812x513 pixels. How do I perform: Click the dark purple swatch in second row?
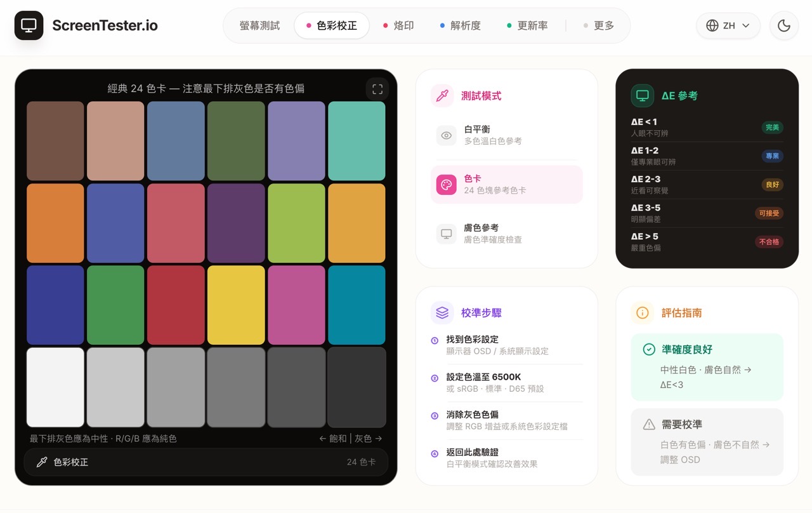coord(236,223)
